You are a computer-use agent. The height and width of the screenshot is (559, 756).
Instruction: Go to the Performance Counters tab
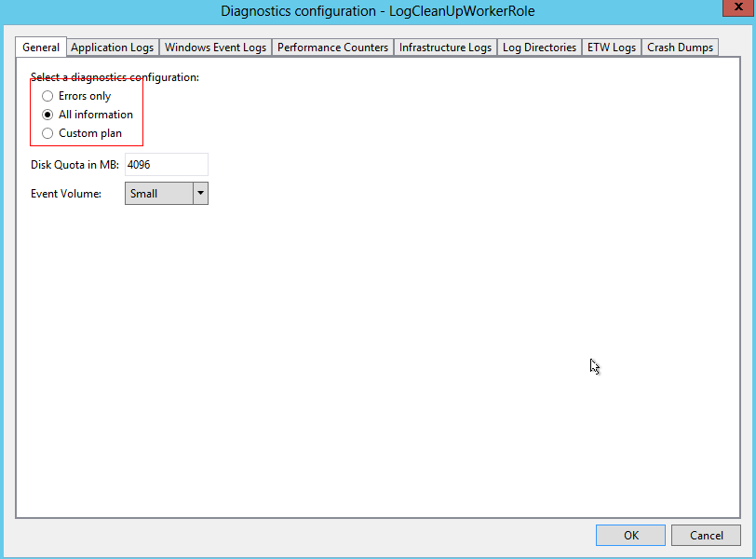pos(332,48)
